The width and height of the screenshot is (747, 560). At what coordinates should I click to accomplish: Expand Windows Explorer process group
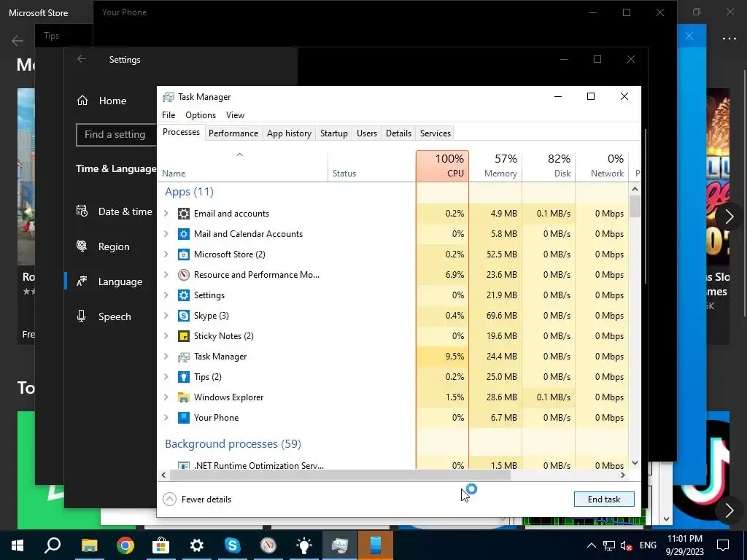click(x=166, y=397)
